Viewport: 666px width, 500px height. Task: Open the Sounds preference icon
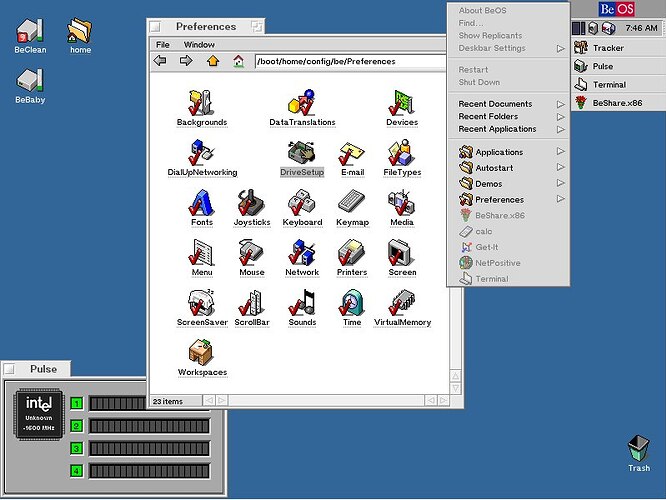(302, 303)
